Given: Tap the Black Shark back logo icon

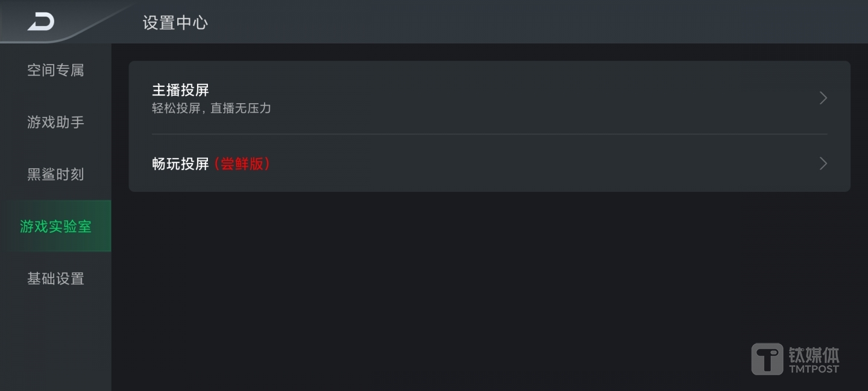Looking at the screenshot, I should coord(41,22).
